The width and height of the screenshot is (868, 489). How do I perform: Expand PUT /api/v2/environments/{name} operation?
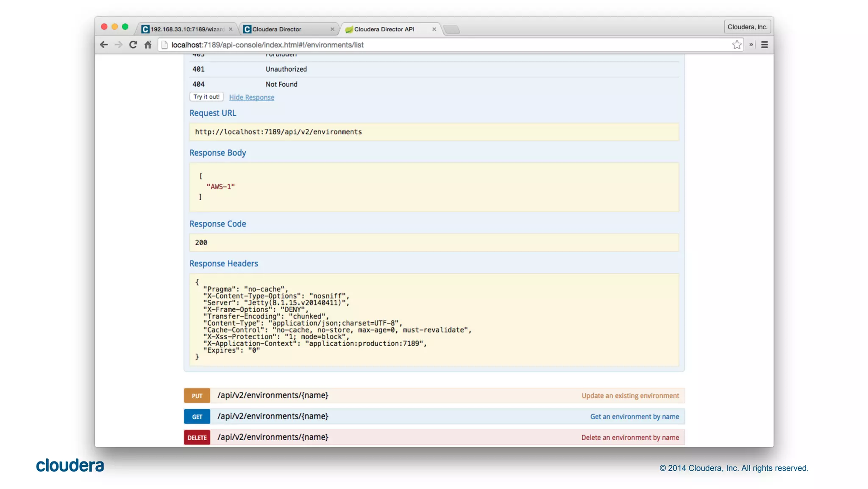pos(273,395)
